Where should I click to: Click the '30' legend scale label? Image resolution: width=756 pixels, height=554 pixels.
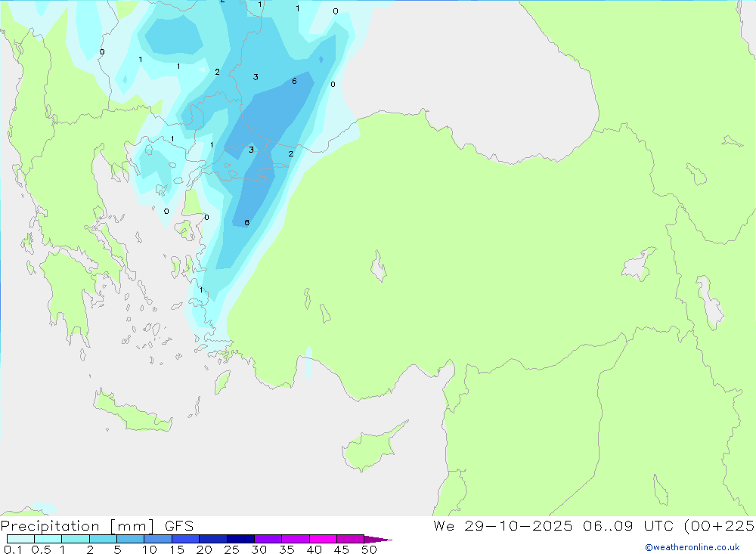[259, 549]
